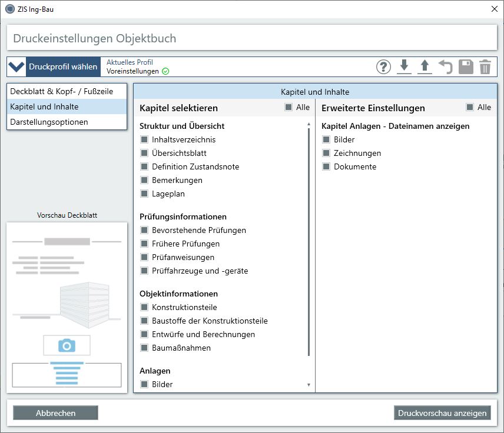Click the import profile download arrow icon
The height and width of the screenshot is (433, 504).
click(404, 67)
